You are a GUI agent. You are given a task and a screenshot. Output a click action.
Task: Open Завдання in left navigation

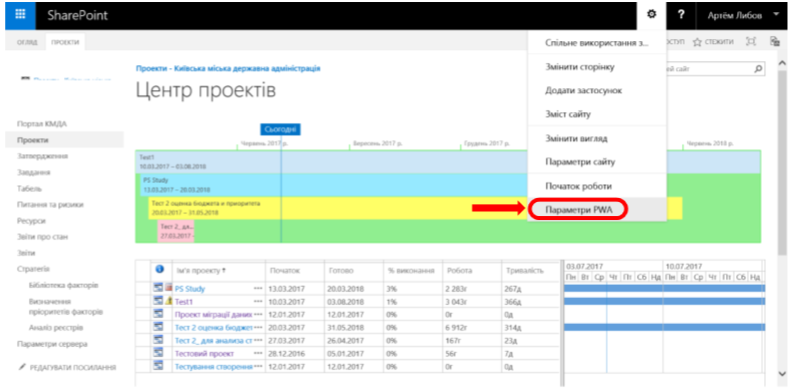click(x=35, y=172)
